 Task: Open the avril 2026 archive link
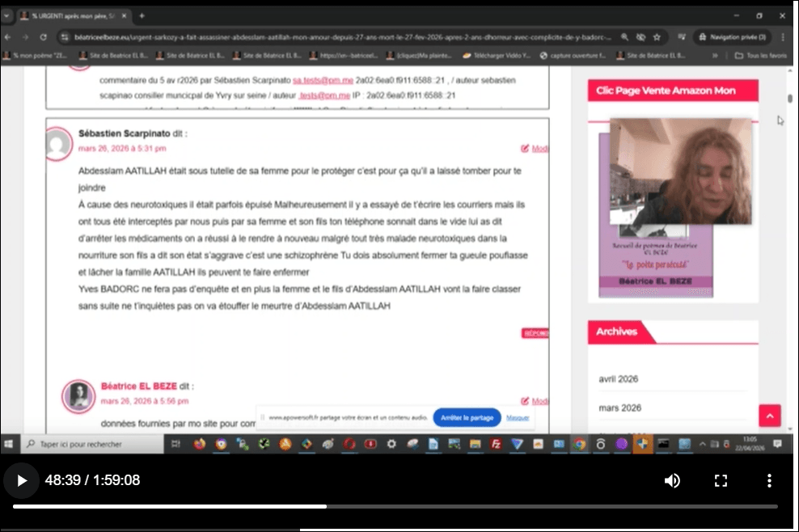click(x=618, y=379)
